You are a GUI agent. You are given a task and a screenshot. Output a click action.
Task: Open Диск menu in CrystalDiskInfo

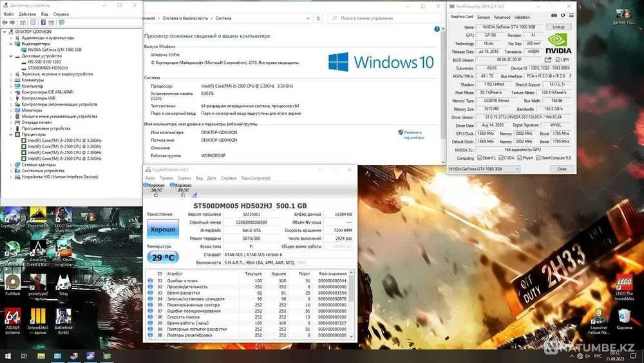[211, 178]
